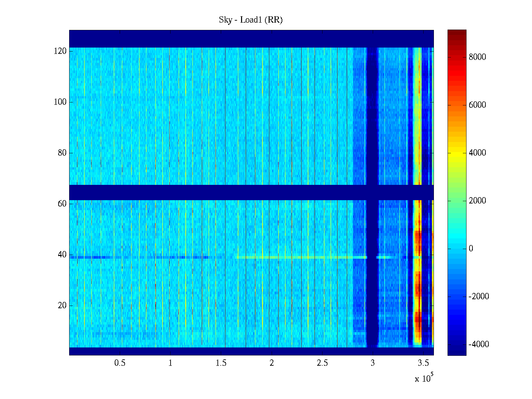Screen dimensions: 532x399
Task: Click the 2000 colorbar tick label
Action: (x=477, y=201)
